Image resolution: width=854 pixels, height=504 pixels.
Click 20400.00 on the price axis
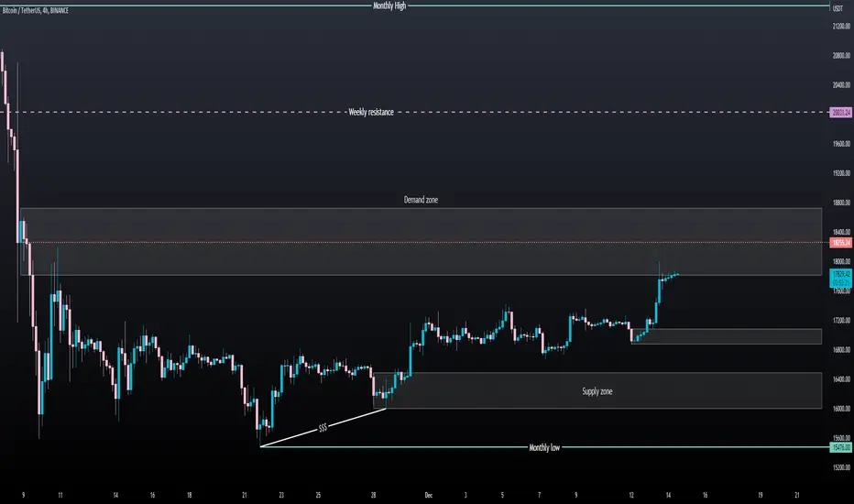841,85
